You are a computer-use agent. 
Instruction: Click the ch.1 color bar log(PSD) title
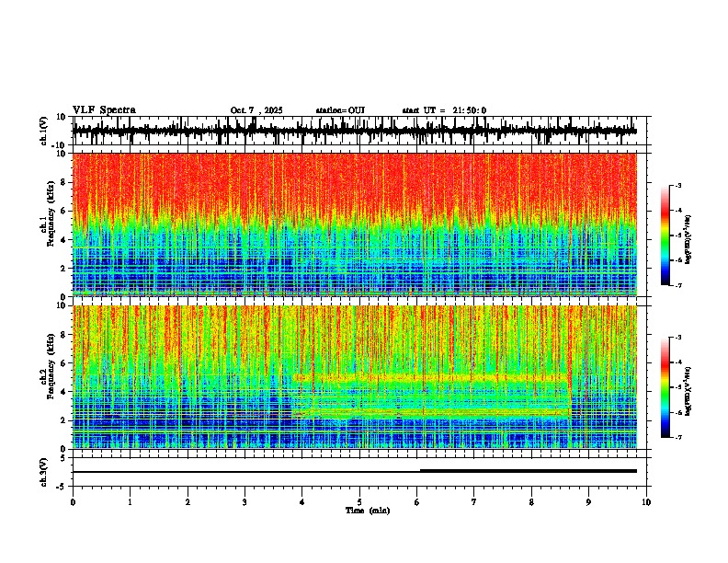click(x=688, y=240)
